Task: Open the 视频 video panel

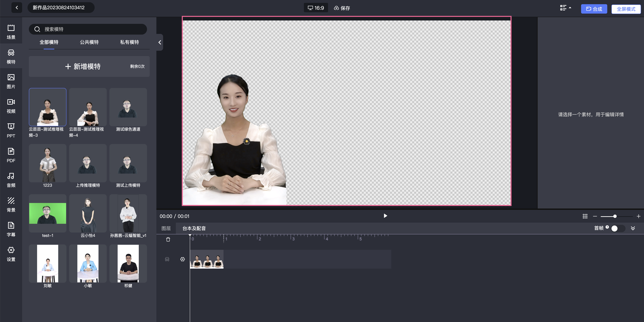Action: click(11, 106)
